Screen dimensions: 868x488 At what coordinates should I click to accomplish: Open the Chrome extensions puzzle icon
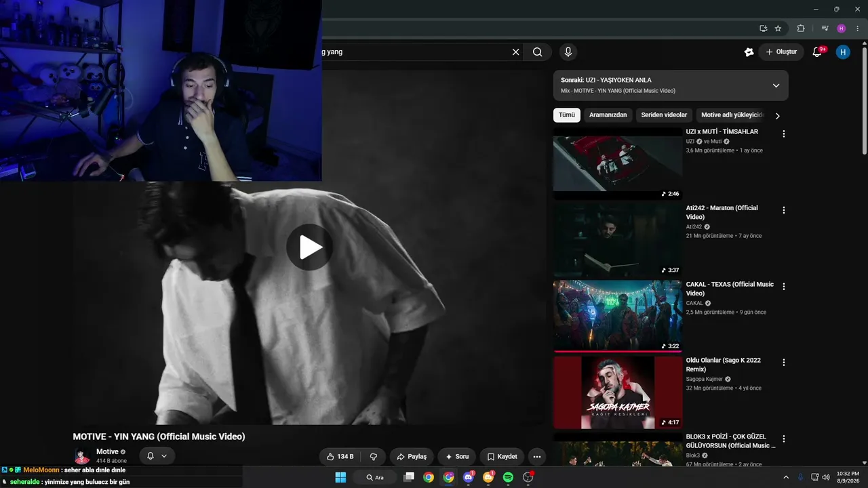tap(801, 28)
